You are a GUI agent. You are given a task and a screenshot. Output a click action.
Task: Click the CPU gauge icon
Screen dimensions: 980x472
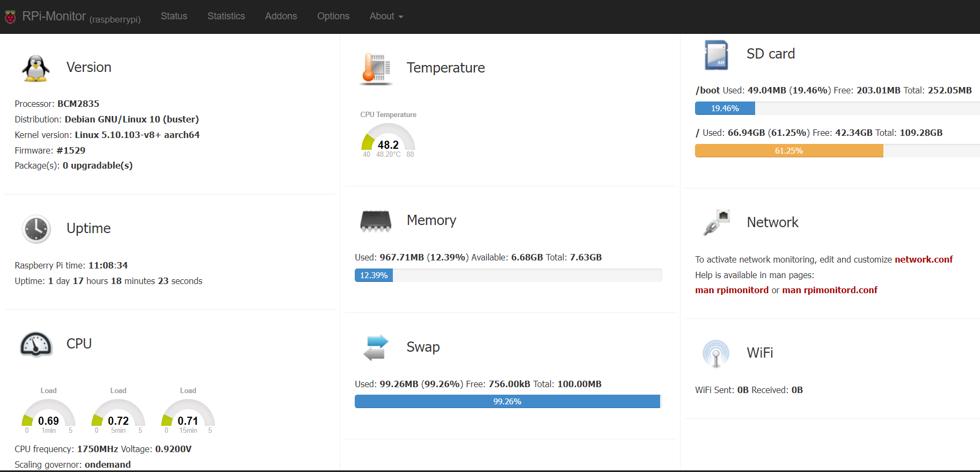tap(36, 344)
